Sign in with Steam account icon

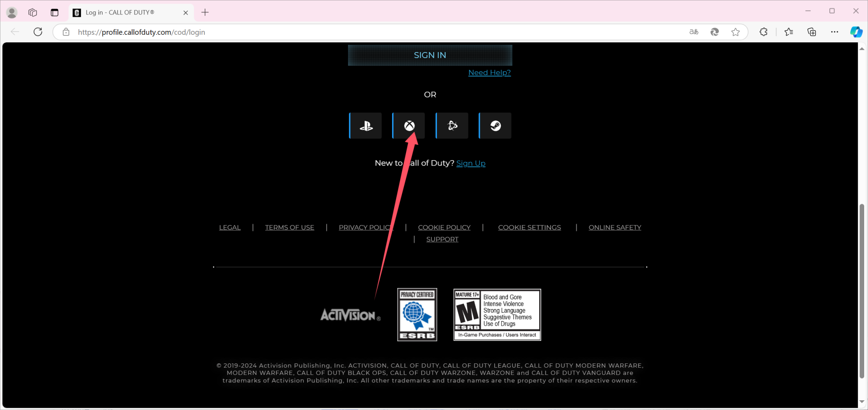pos(495,126)
